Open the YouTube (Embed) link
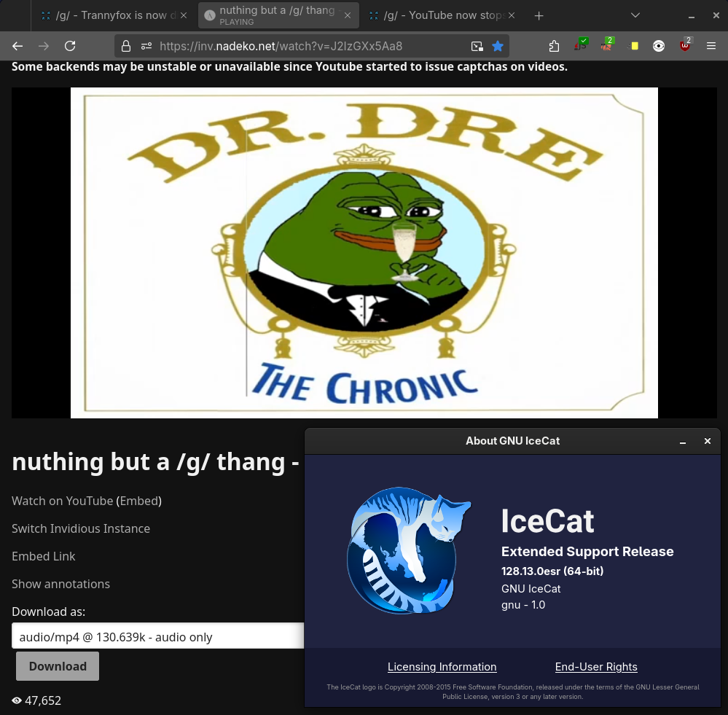 pos(138,501)
